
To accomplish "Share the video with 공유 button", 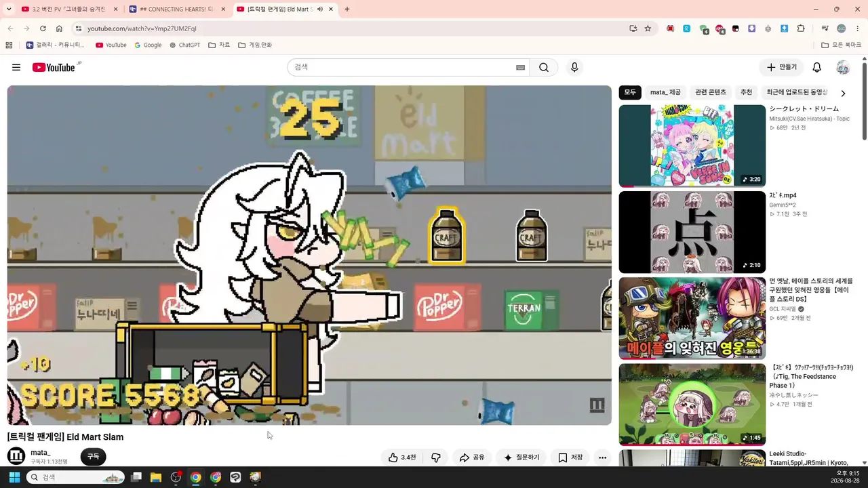I will click(472, 457).
